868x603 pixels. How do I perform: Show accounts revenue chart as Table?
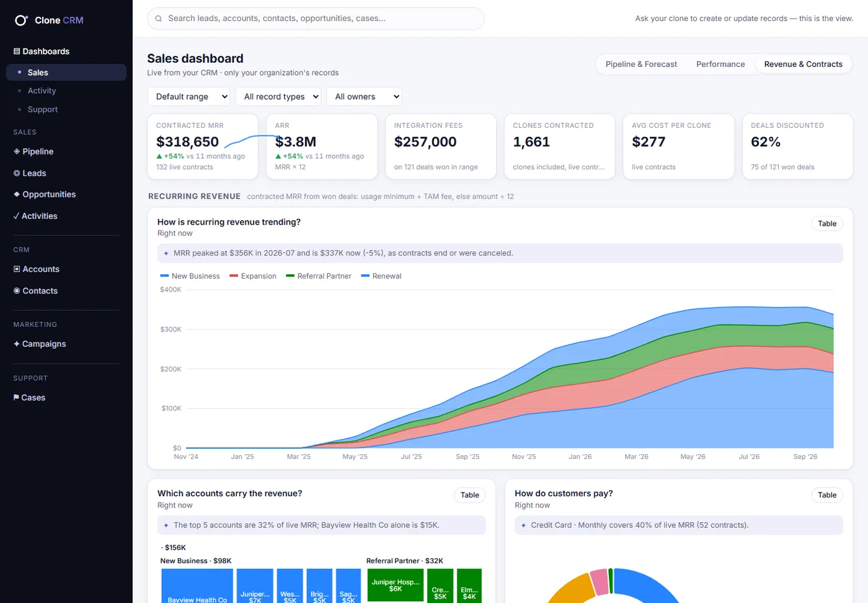tap(469, 495)
